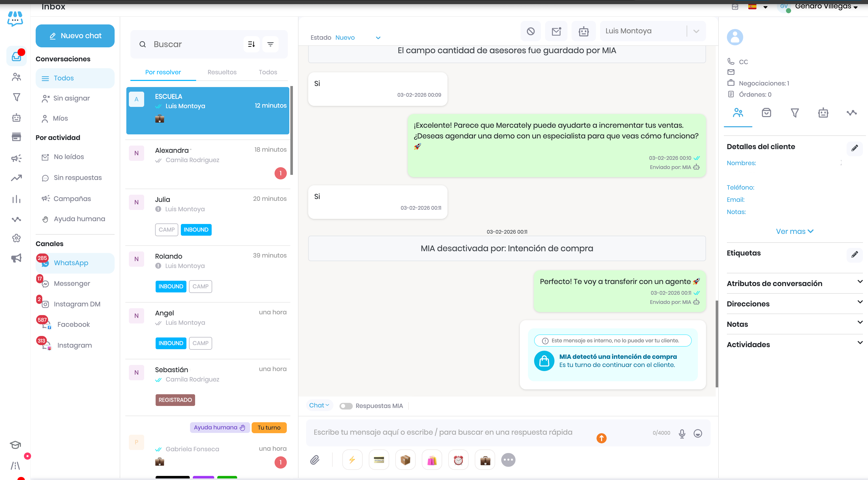Click the Nuevo chat button
868x480 pixels.
pyautogui.click(x=75, y=36)
